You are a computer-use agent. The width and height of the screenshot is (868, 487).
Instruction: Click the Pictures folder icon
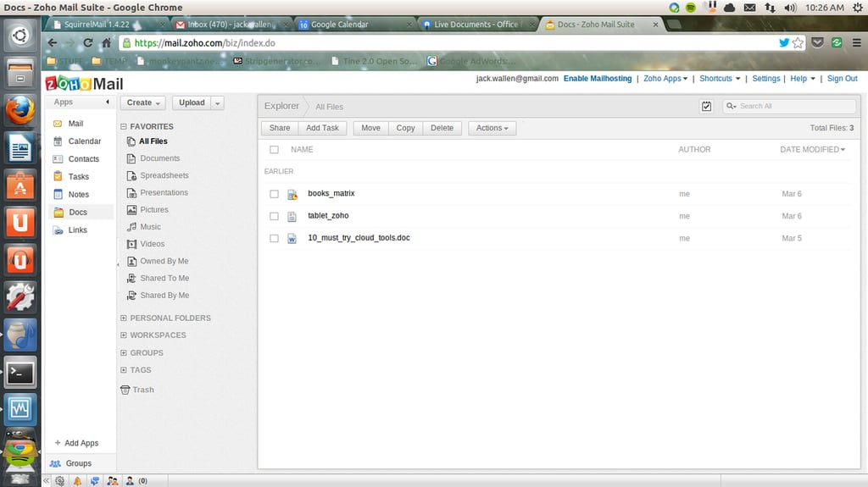tap(131, 210)
